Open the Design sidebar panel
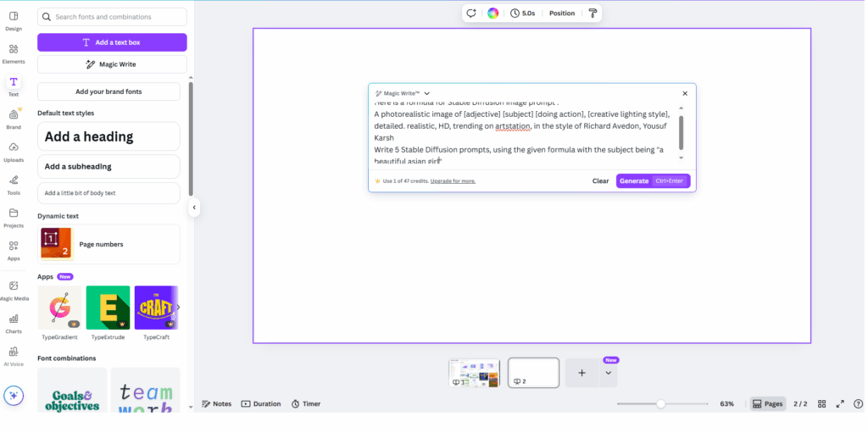Image resolution: width=868 pixels, height=433 pixels. [14, 20]
